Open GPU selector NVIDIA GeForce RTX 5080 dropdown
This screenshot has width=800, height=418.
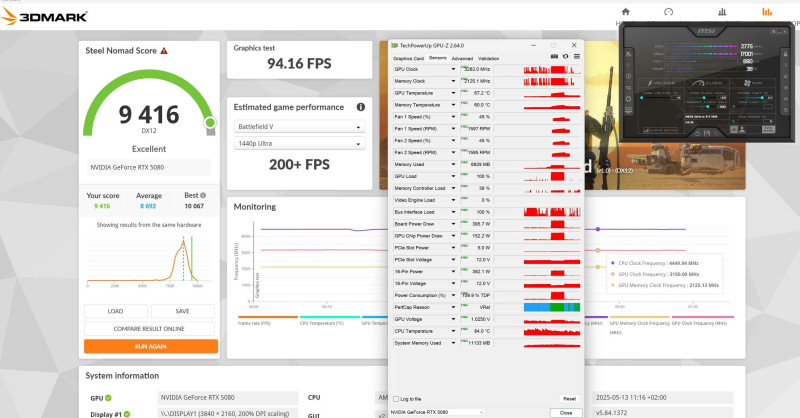437,412
